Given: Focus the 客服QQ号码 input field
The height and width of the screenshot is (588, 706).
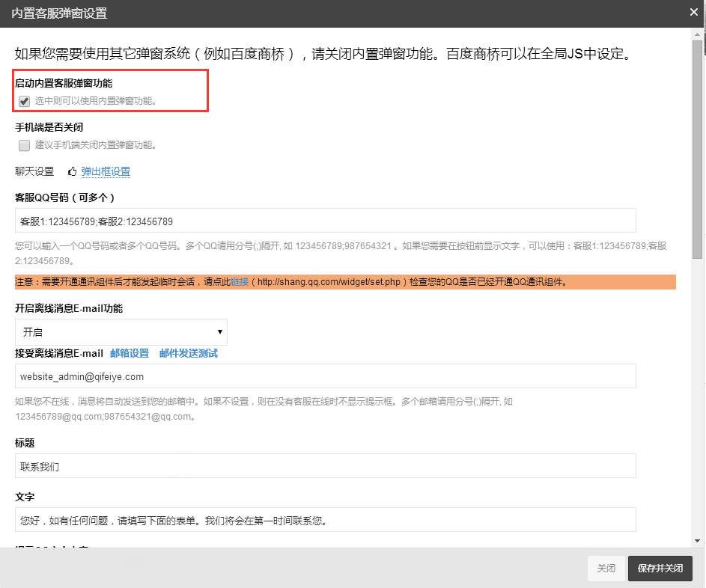Looking at the screenshot, I should tap(325, 221).
